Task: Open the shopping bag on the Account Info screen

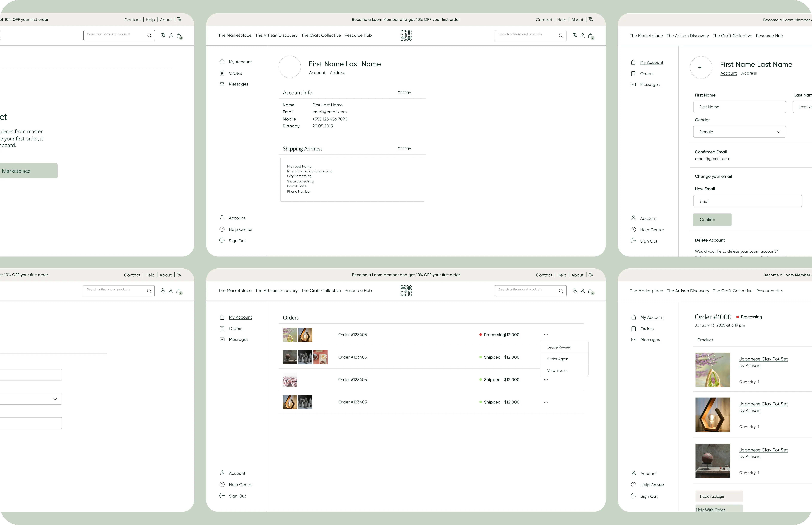Action: click(x=591, y=36)
